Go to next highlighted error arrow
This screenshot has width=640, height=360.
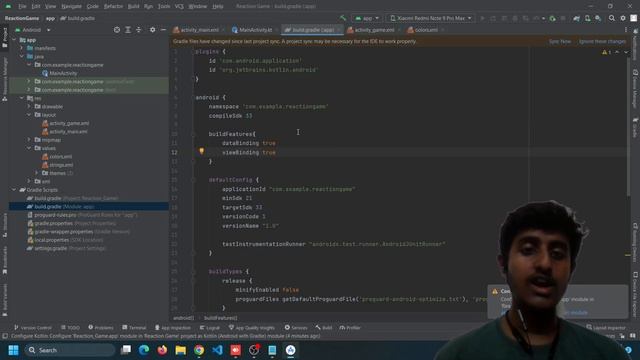click(x=626, y=52)
